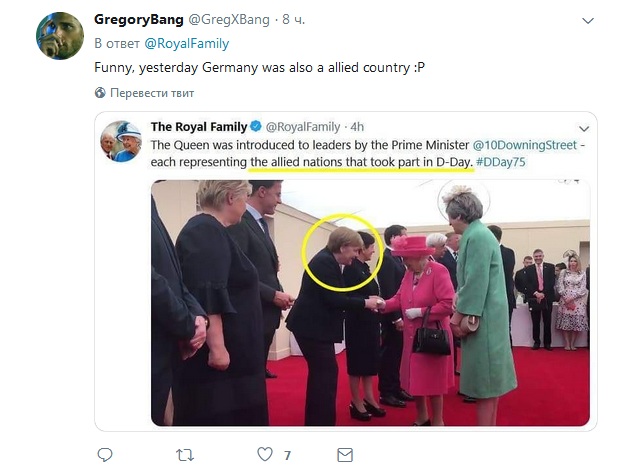Click the like count of 7
This screenshot has height=471, width=635.
tap(287, 455)
